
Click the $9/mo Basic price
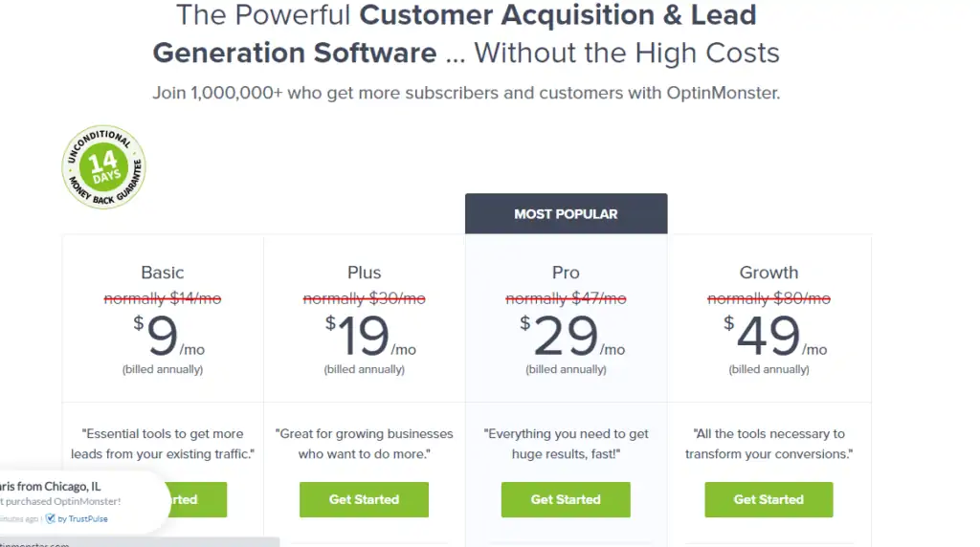168,336
